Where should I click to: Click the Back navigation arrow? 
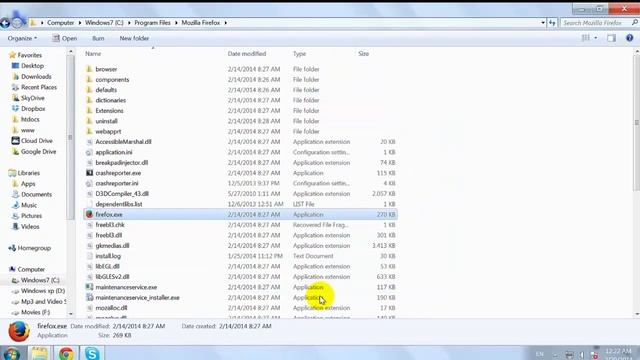5,23
